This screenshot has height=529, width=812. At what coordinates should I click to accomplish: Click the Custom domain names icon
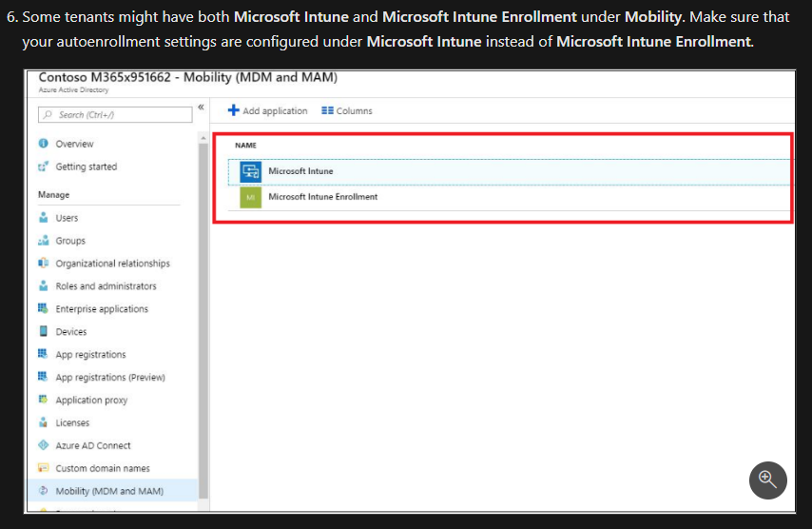click(x=44, y=468)
